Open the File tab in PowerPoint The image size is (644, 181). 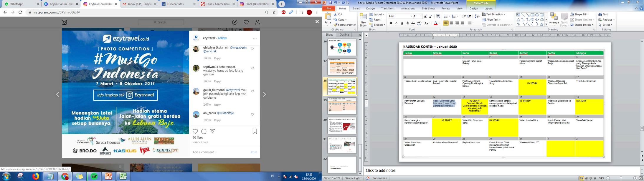328,9
